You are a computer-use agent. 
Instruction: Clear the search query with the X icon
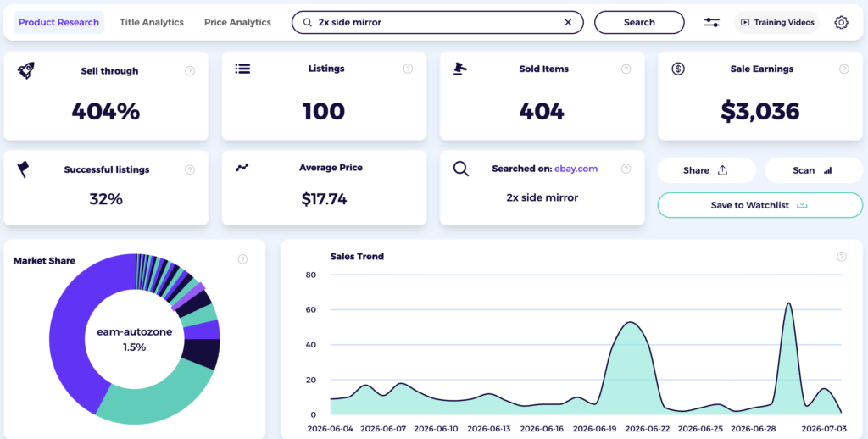pos(568,23)
